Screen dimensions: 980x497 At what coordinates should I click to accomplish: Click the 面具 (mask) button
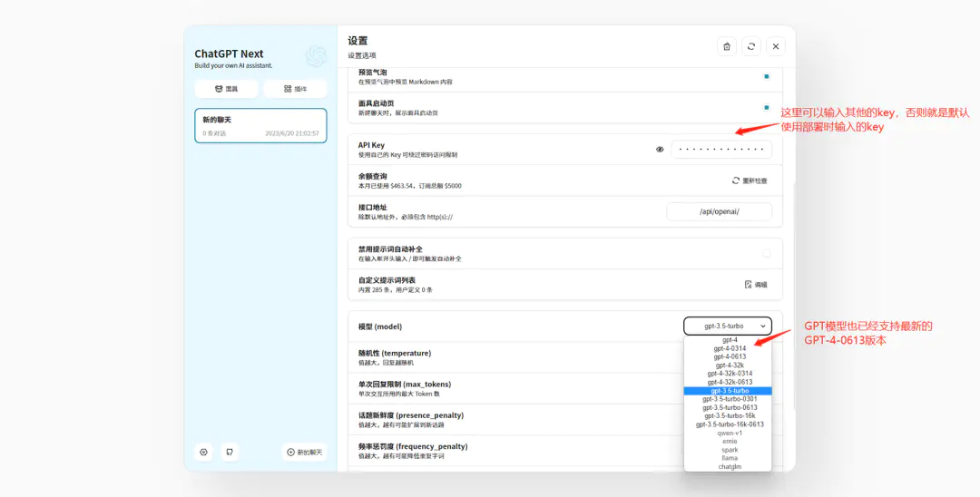coord(226,89)
